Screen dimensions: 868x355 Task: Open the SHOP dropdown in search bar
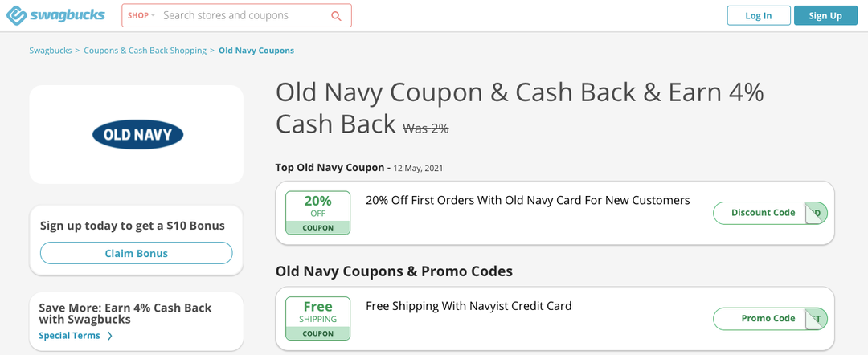141,15
